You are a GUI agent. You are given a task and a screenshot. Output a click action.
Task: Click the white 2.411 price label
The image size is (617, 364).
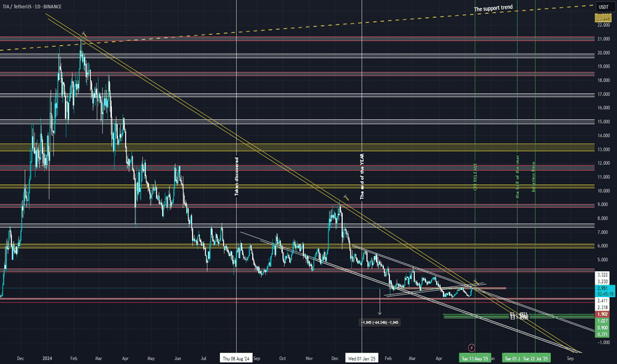602,300
